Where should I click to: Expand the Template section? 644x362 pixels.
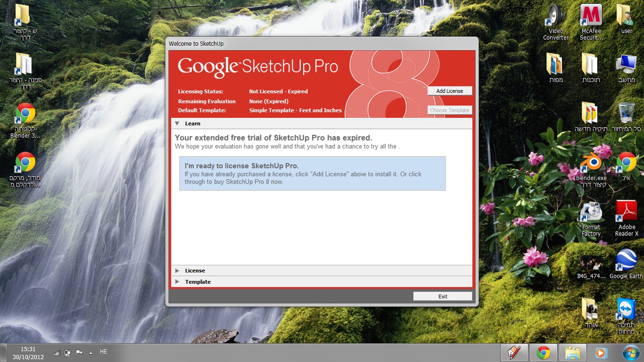(x=177, y=282)
